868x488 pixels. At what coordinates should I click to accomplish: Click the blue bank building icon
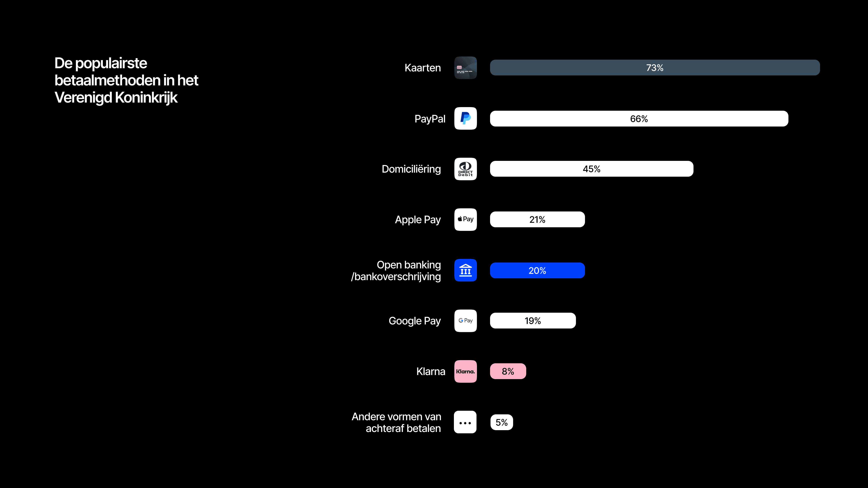[x=465, y=270]
